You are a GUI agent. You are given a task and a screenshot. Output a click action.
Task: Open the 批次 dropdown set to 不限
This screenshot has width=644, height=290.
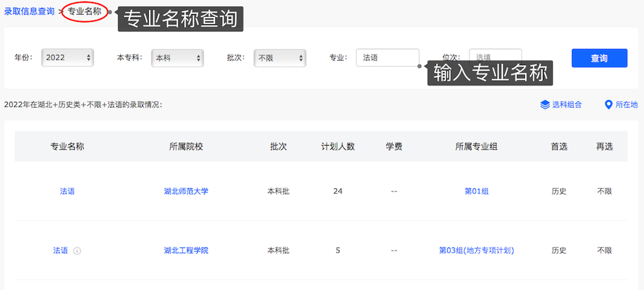click(279, 58)
